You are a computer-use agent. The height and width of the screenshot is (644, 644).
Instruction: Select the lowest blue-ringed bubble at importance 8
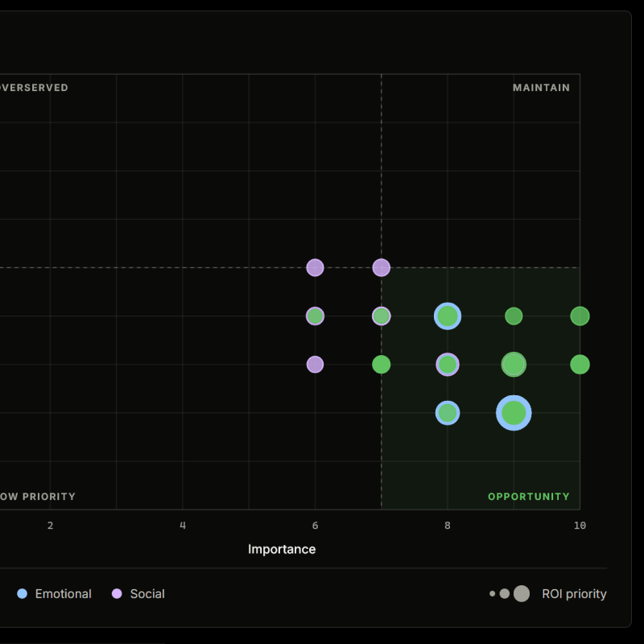448,413
